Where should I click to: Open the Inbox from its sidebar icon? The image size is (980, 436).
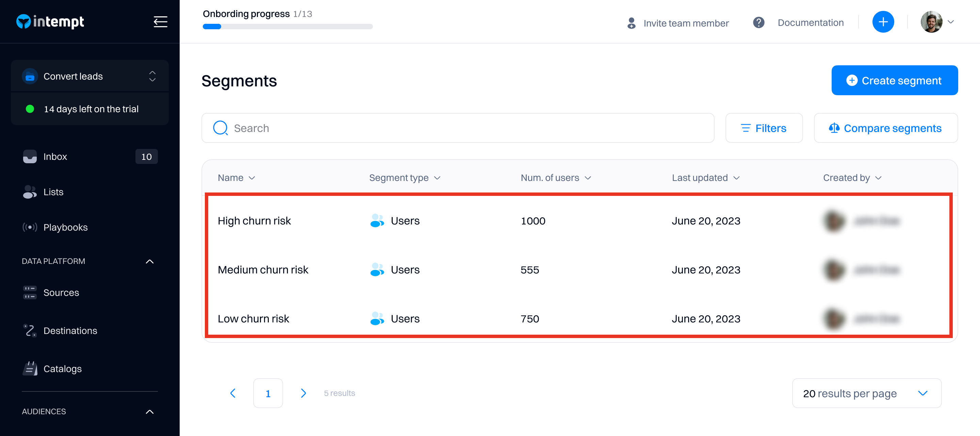[x=30, y=156]
